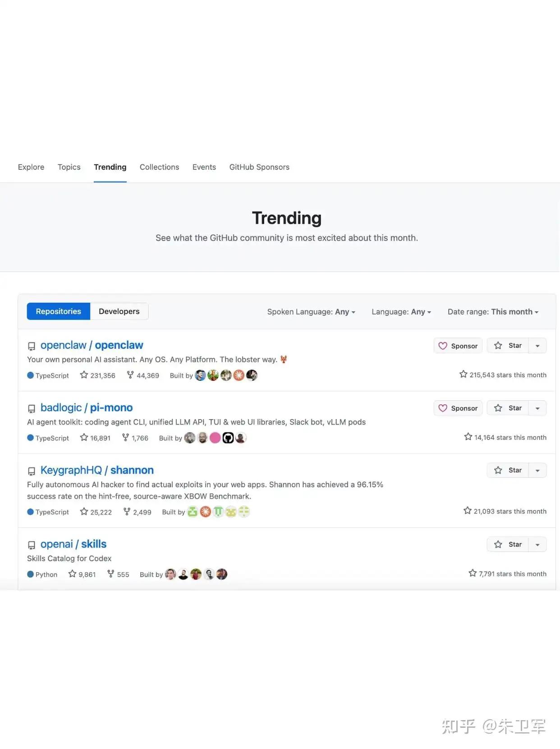
Task: View shannon forks count 2,499
Action: click(138, 512)
